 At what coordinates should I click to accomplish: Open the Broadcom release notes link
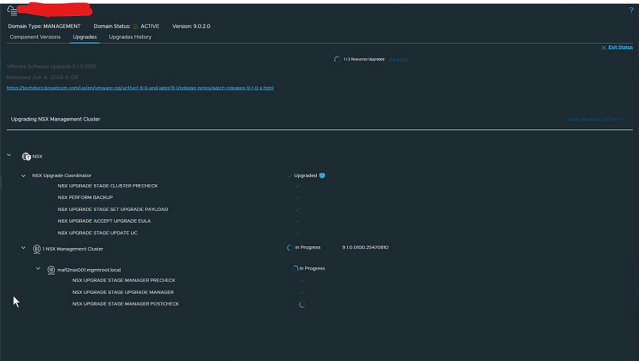(140, 88)
